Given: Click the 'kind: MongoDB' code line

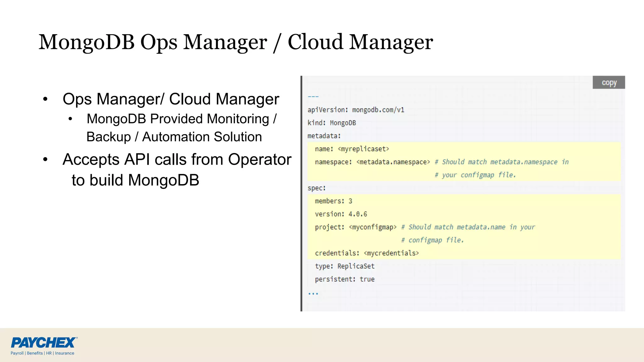Looking at the screenshot, I should [331, 123].
